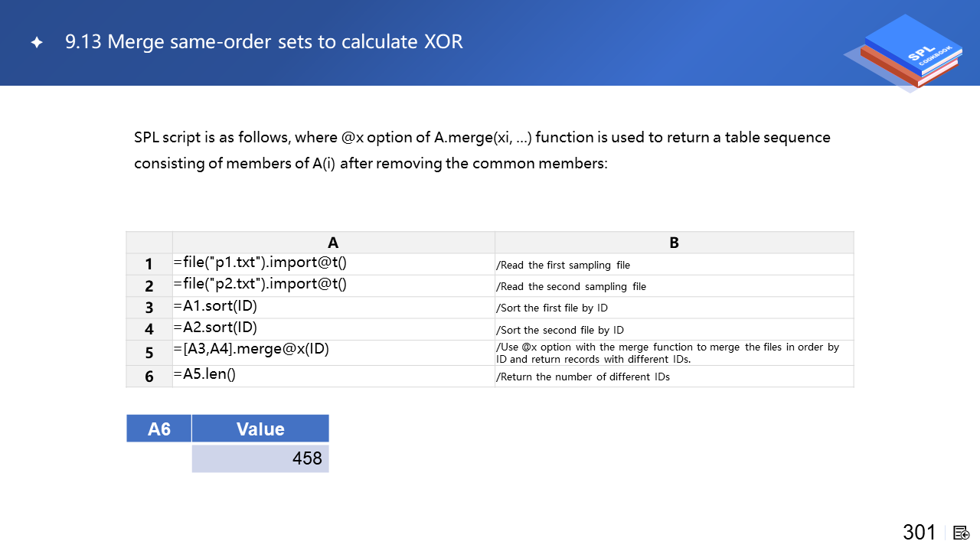Click the star bullet icon before the title
The image size is (980, 551).
[x=37, y=43]
